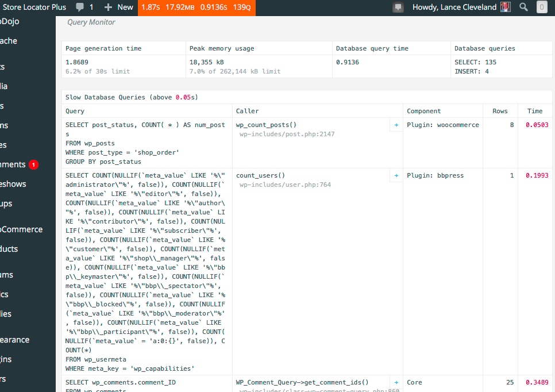Expand caller details for wp_count_posts()
Viewport: 555px width, 392px height.
click(396, 125)
